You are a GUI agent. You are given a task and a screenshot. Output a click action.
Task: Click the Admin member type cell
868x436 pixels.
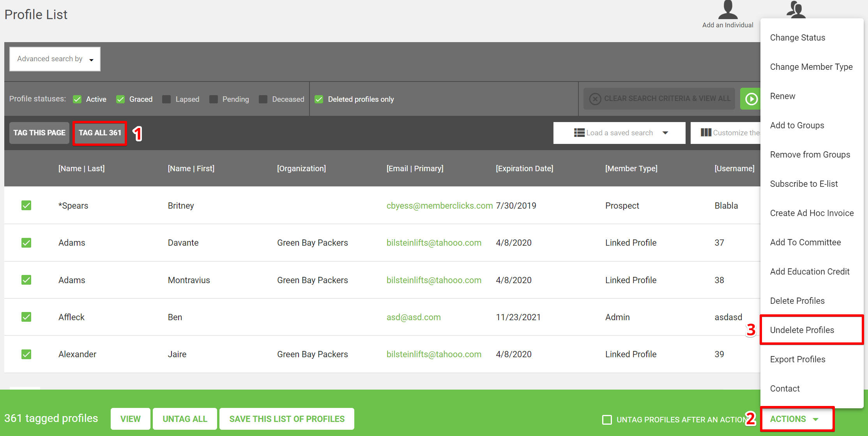[x=617, y=317]
